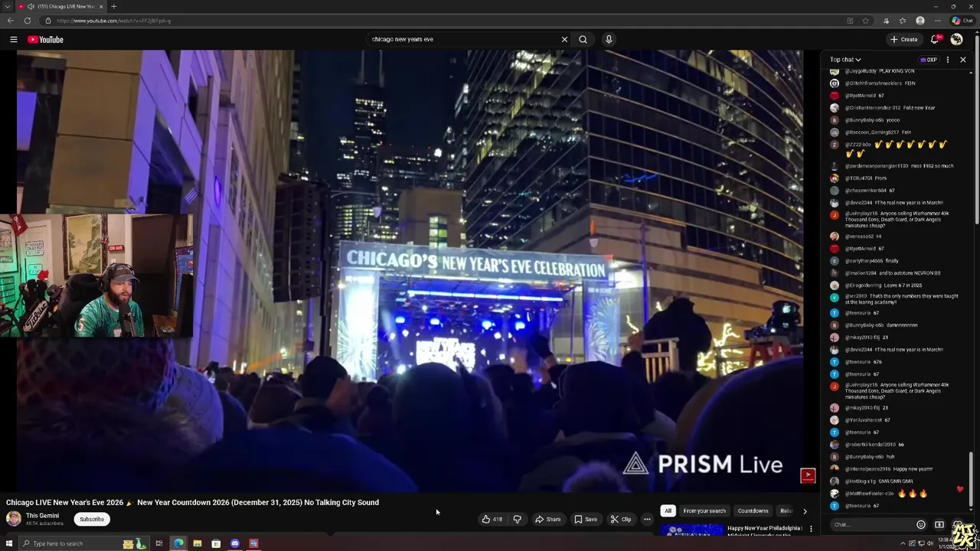Open the heart reaction in chat

point(960,489)
